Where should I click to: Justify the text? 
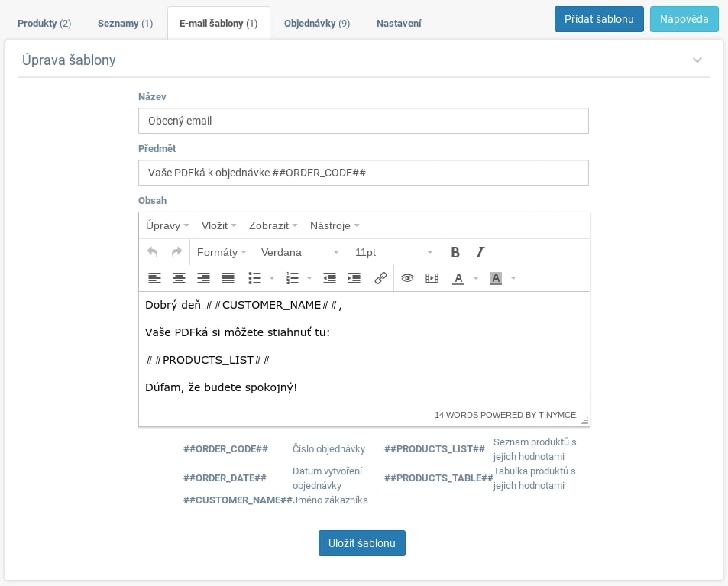coord(228,278)
